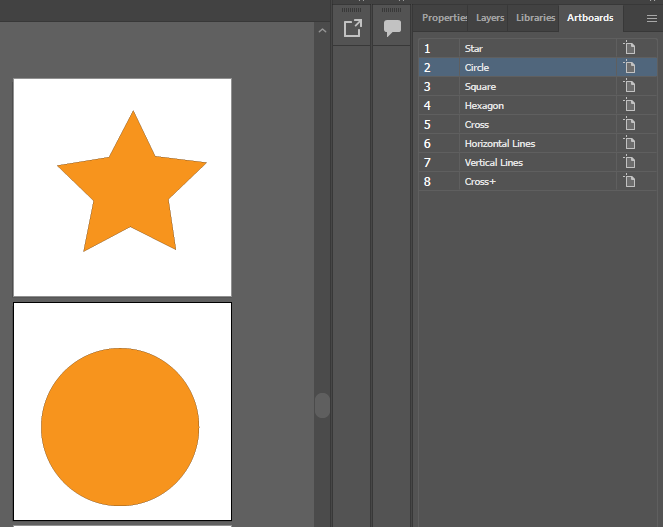Click the grip handle above Comments icon
The width and height of the screenshot is (663, 527).
pyautogui.click(x=392, y=10)
